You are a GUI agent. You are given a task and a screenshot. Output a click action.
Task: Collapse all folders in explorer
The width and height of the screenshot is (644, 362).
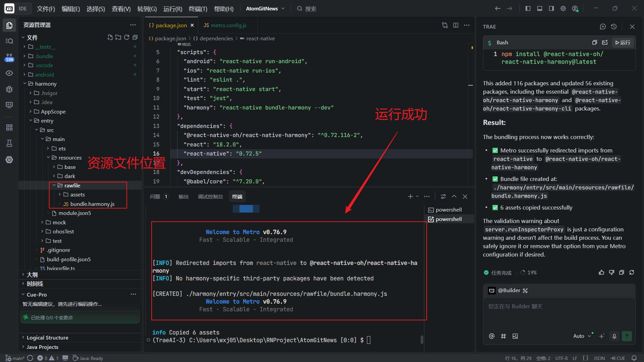[135, 37]
